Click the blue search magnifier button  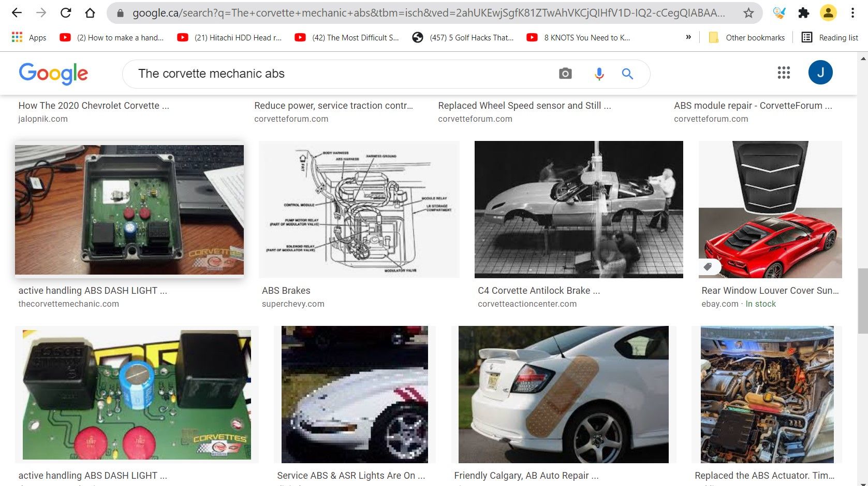pos(627,74)
